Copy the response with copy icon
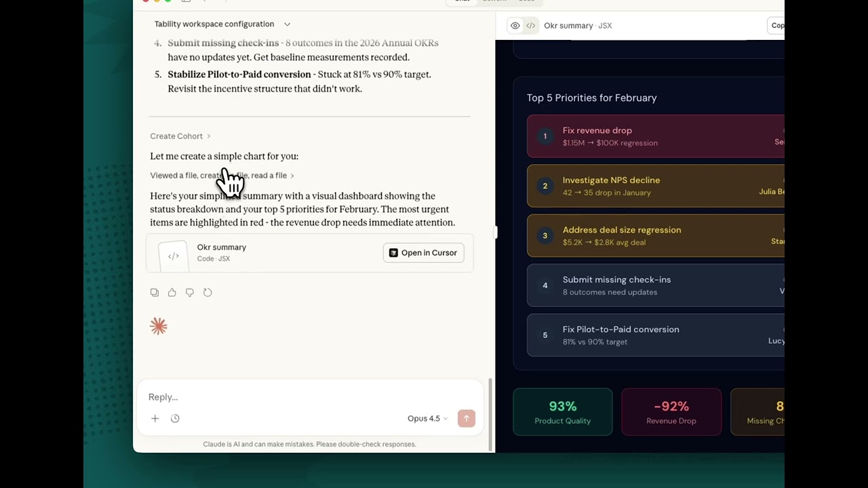 tap(155, 293)
